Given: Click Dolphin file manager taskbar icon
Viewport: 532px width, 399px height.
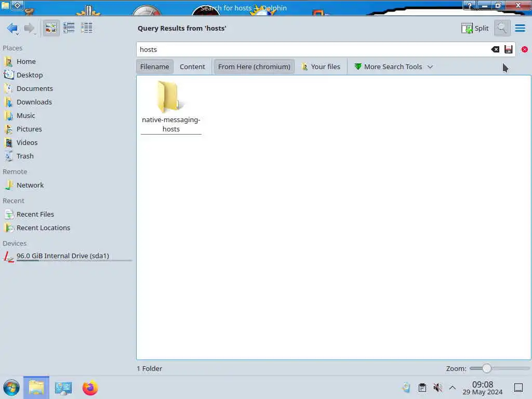Looking at the screenshot, I should tap(36, 388).
